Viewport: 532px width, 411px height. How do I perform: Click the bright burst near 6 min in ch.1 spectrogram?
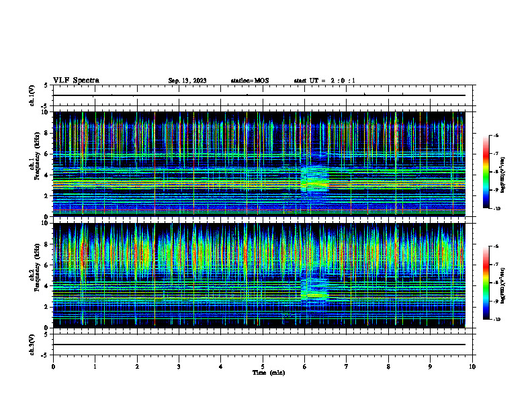point(314,180)
